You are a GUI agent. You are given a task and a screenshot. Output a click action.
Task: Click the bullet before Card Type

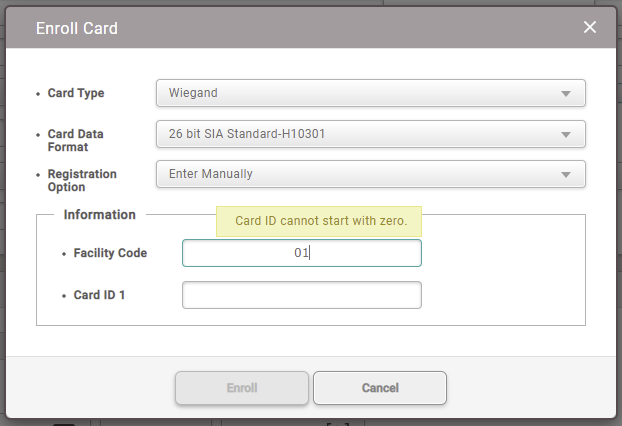point(38,94)
